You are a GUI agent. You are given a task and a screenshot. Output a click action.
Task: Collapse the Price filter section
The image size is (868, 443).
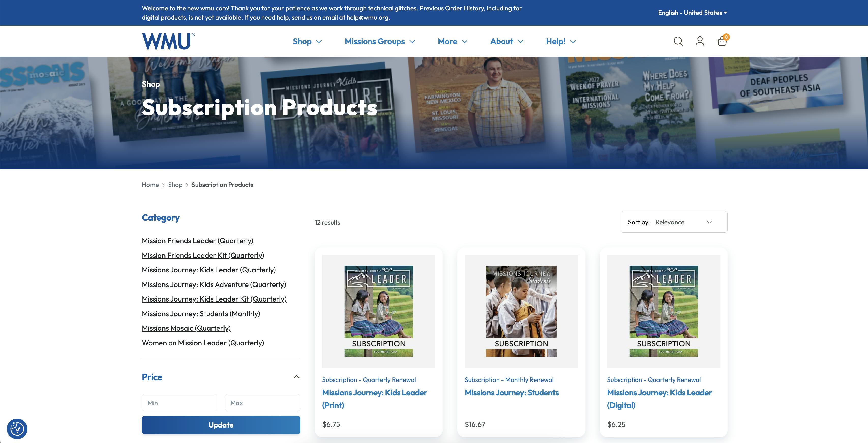click(296, 377)
